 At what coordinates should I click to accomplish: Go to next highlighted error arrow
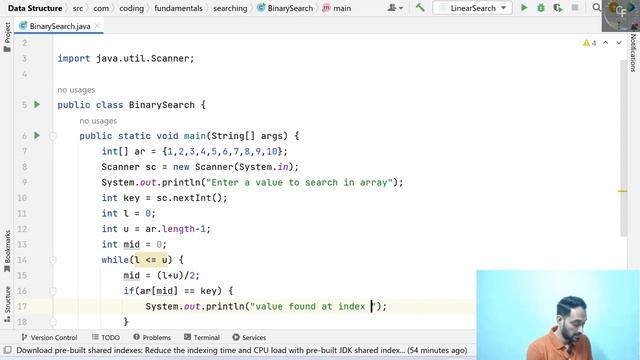(619, 43)
